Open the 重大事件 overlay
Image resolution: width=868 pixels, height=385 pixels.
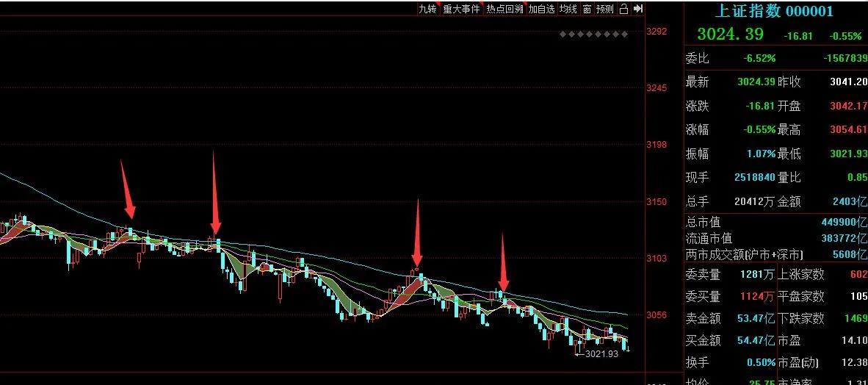pyautogui.click(x=461, y=9)
